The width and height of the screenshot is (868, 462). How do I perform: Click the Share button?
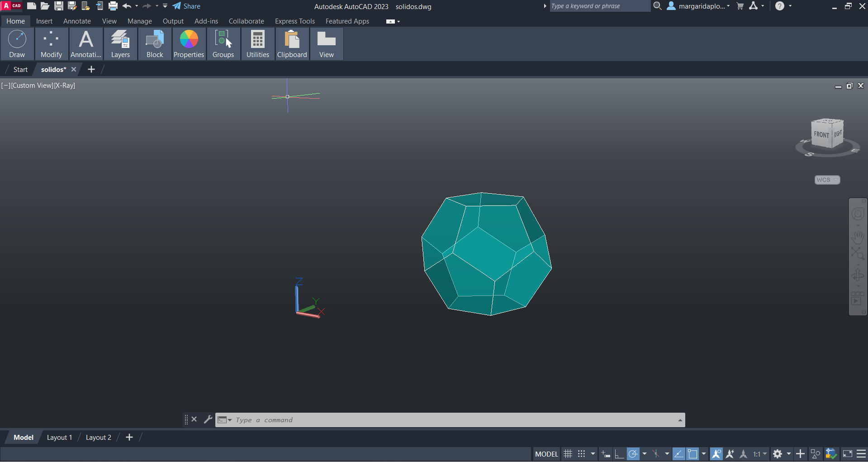tap(186, 6)
